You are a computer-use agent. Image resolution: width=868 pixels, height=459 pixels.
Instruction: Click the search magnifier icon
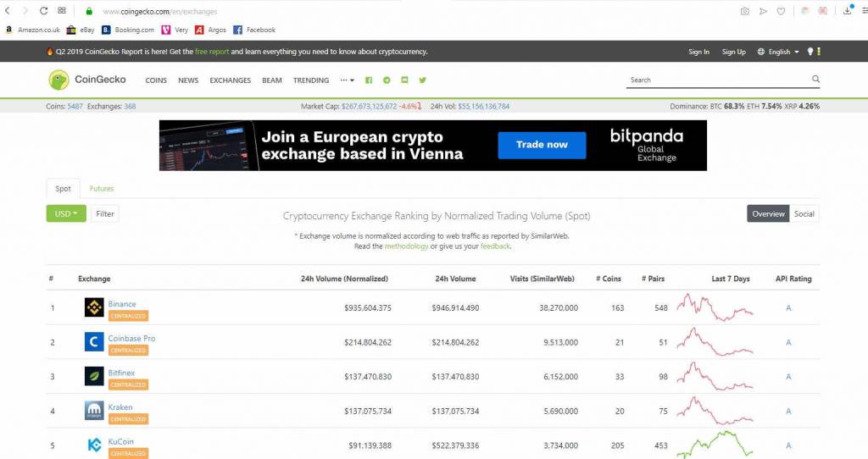coord(815,79)
